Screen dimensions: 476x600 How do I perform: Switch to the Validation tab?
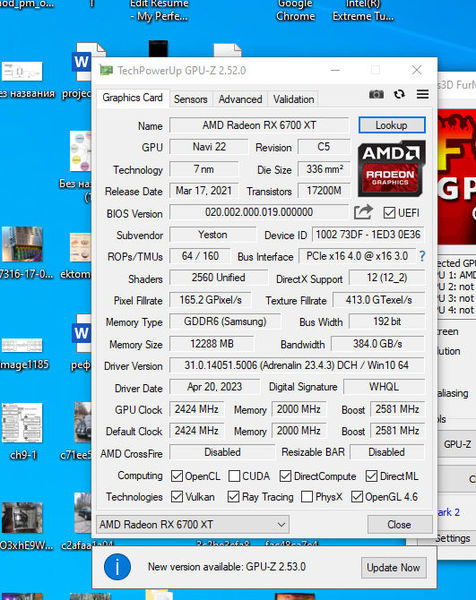click(x=293, y=99)
